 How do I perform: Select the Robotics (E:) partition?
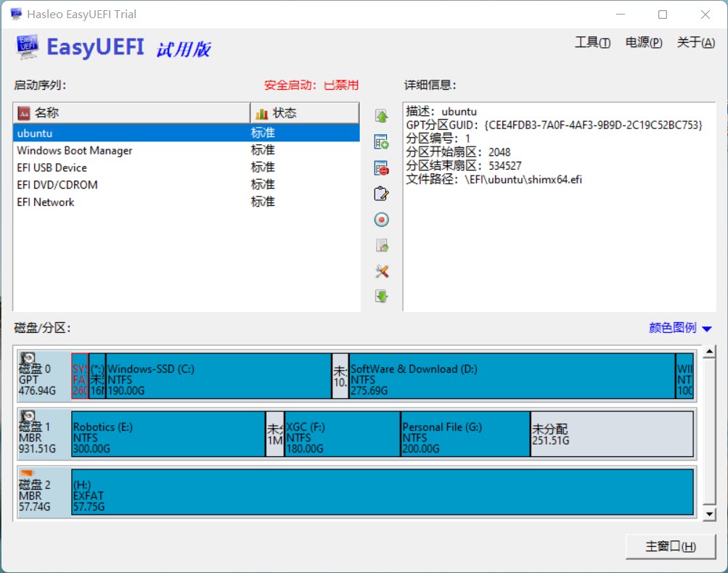(168, 434)
